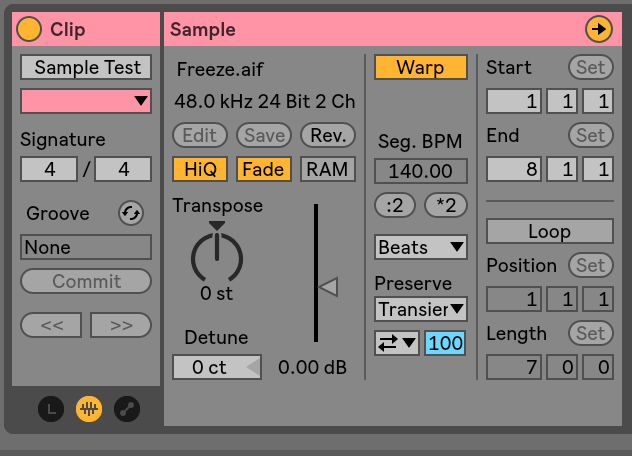Click the Length bars value 7 field
Screen dimensions: 632x456
[514, 367]
